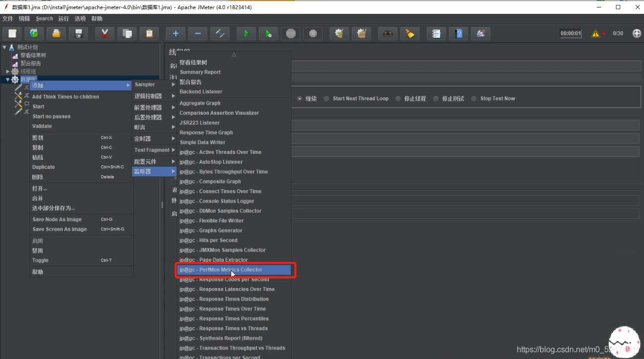Reset search with the broom icon

410,33
